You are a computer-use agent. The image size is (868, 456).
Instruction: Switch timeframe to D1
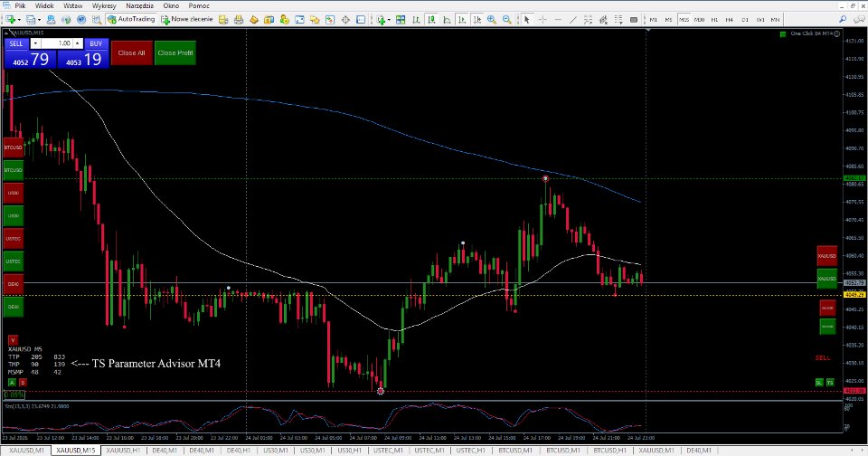click(744, 19)
